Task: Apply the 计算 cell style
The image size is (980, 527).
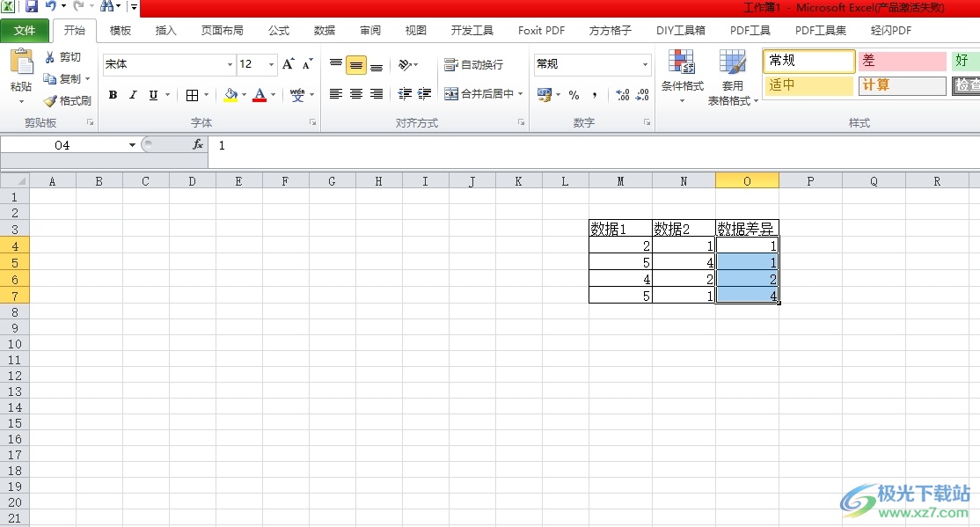Action: click(x=901, y=85)
